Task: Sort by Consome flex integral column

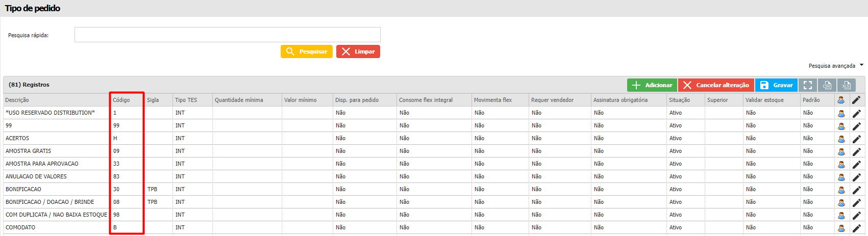Action: [x=426, y=100]
